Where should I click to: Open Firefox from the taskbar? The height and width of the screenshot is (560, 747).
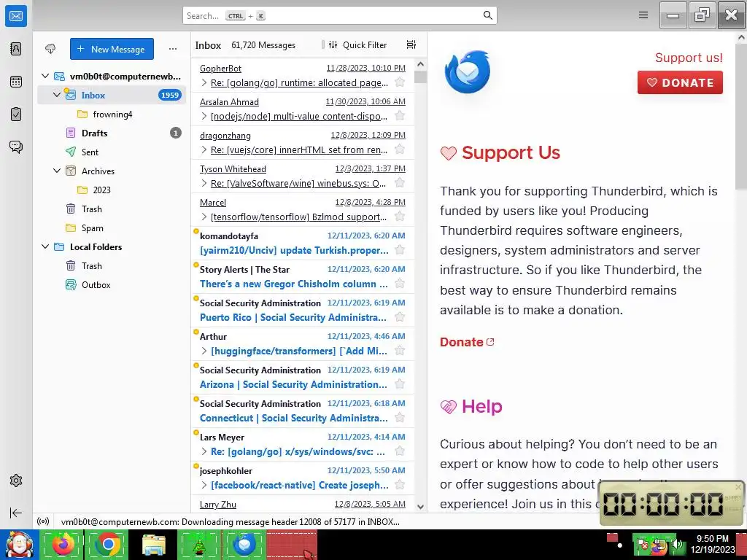pyautogui.click(x=63, y=545)
